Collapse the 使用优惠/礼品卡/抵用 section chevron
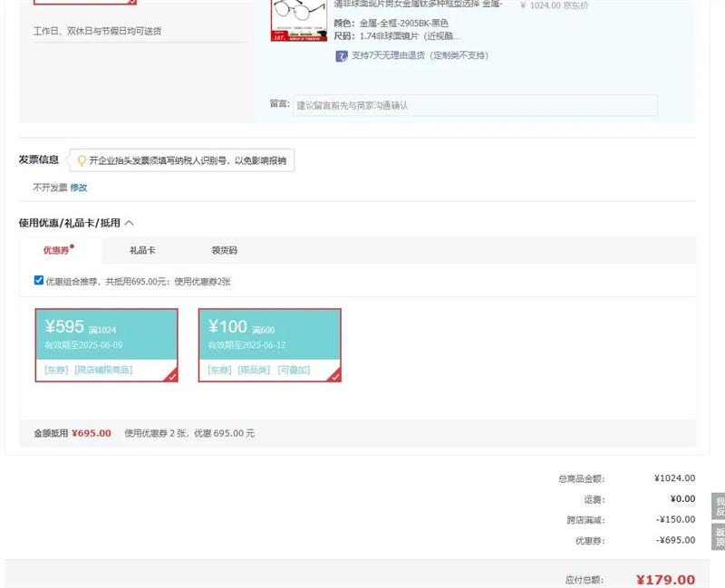The width and height of the screenshot is (725, 588). point(129,223)
